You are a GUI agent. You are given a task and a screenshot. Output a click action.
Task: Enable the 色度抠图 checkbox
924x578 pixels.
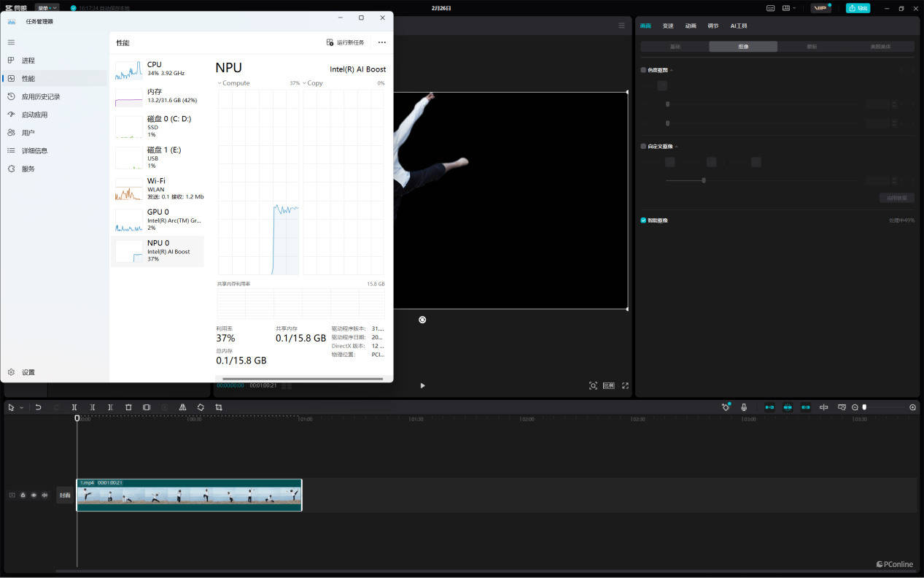[x=643, y=70]
